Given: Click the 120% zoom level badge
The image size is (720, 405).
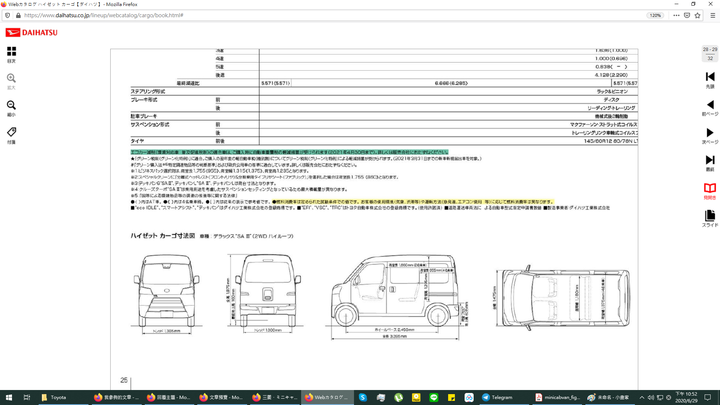Looking at the screenshot, I should coord(655,15).
